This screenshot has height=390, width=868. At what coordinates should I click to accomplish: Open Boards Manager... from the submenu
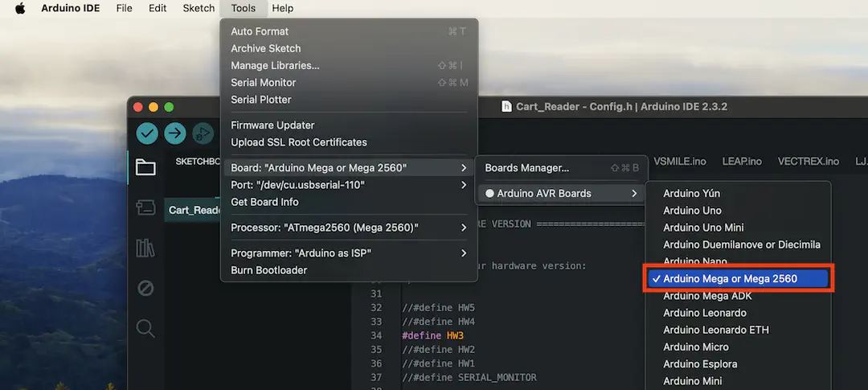click(x=561, y=168)
